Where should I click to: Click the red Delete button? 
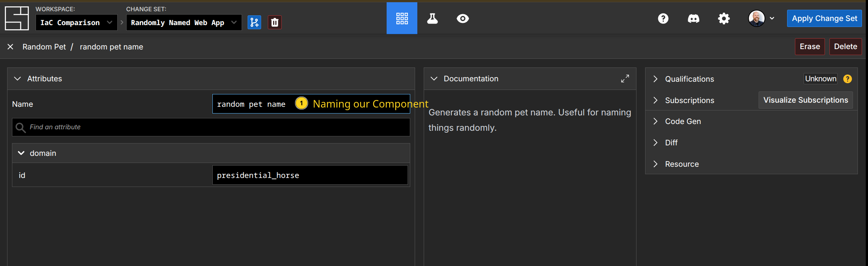(x=845, y=46)
